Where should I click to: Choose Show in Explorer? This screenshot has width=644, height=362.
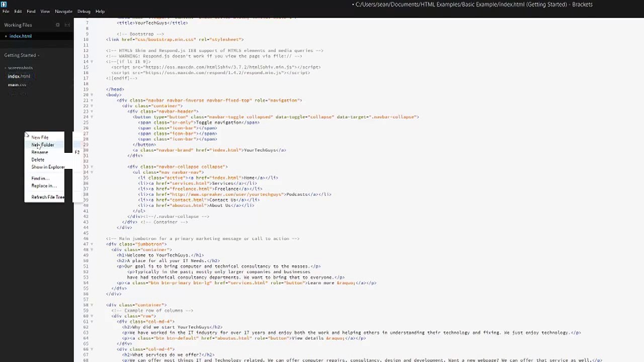[x=48, y=167]
